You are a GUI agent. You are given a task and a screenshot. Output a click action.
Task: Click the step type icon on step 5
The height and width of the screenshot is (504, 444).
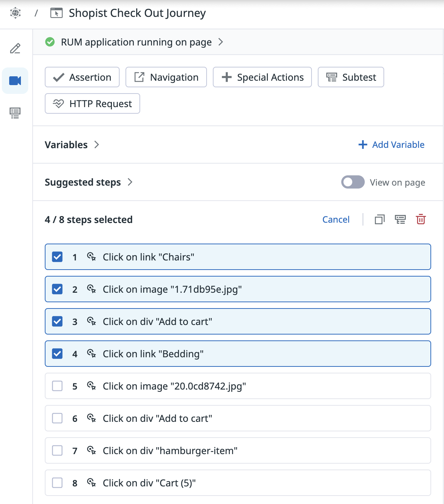click(91, 386)
